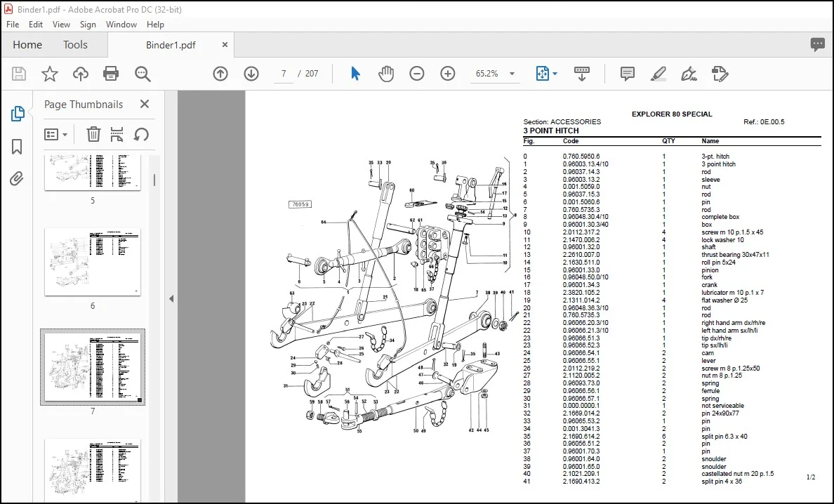Open the find text search tool
The width and height of the screenshot is (834, 504).
point(143,74)
